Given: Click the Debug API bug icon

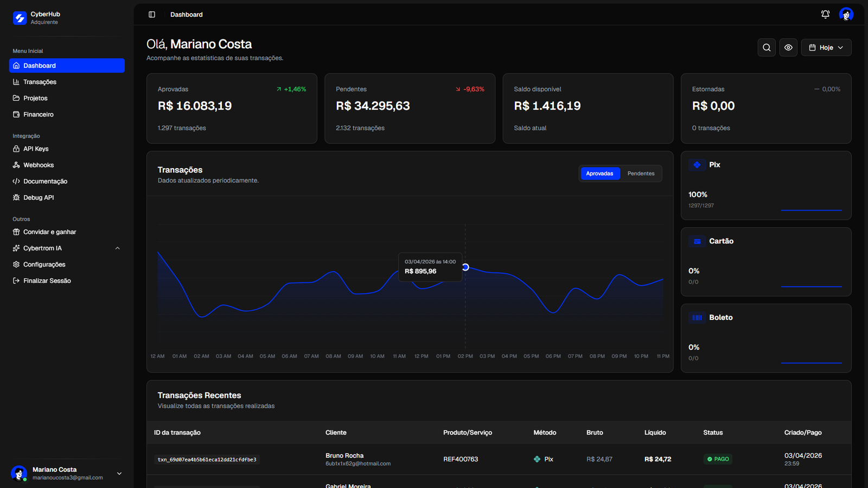Looking at the screenshot, I should click(16, 197).
